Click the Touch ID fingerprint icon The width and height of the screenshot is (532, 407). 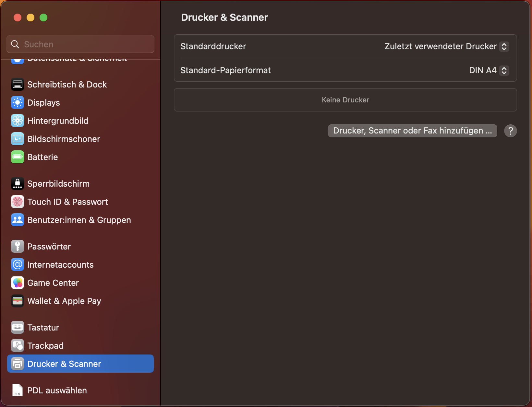pos(18,202)
